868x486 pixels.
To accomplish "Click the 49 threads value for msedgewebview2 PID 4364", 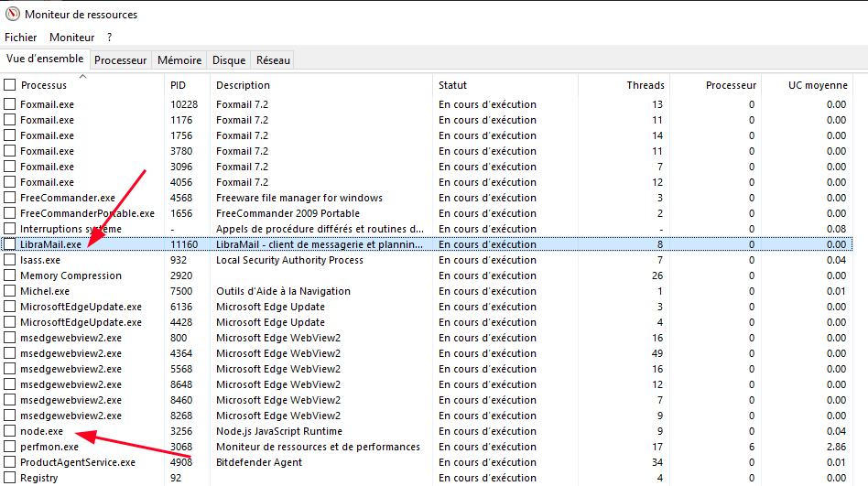I will click(657, 353).
